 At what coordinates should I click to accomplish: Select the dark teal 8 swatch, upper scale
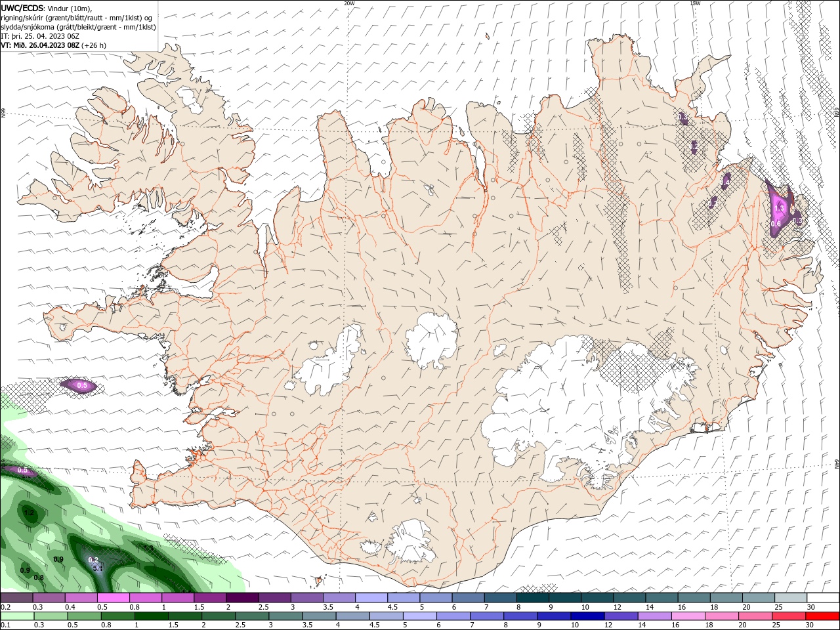533,598
